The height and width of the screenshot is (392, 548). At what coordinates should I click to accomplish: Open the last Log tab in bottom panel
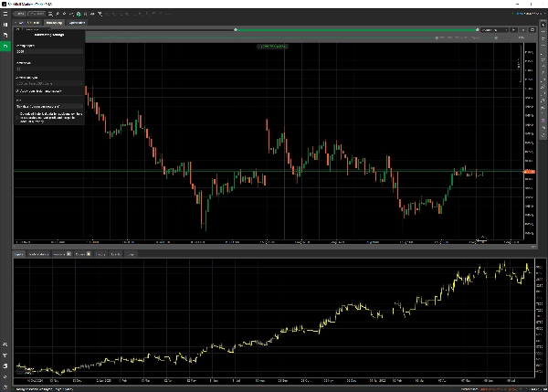[x=131, y=254]
